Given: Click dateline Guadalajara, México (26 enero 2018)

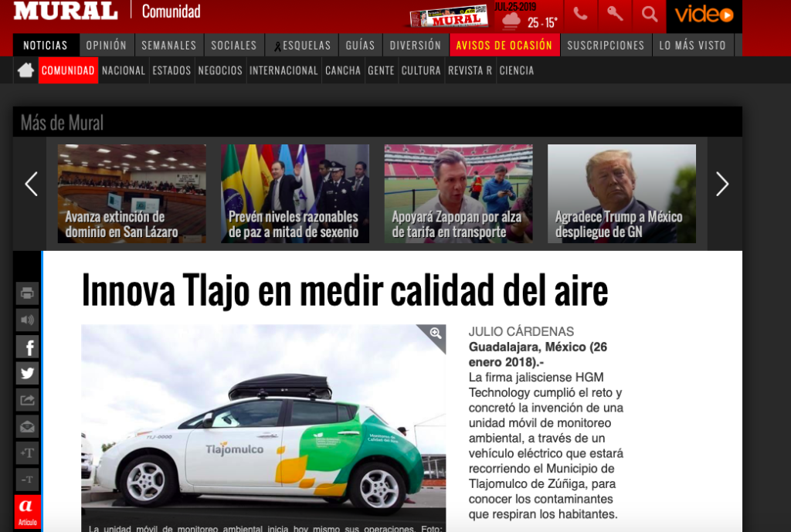Looking at the screenshot, I should [538, 354].
